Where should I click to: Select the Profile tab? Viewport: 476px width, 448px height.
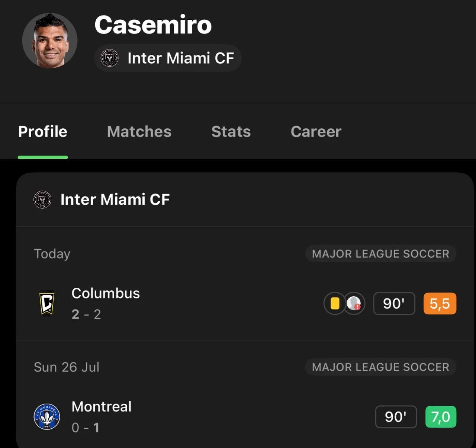(x=43, y=131)
